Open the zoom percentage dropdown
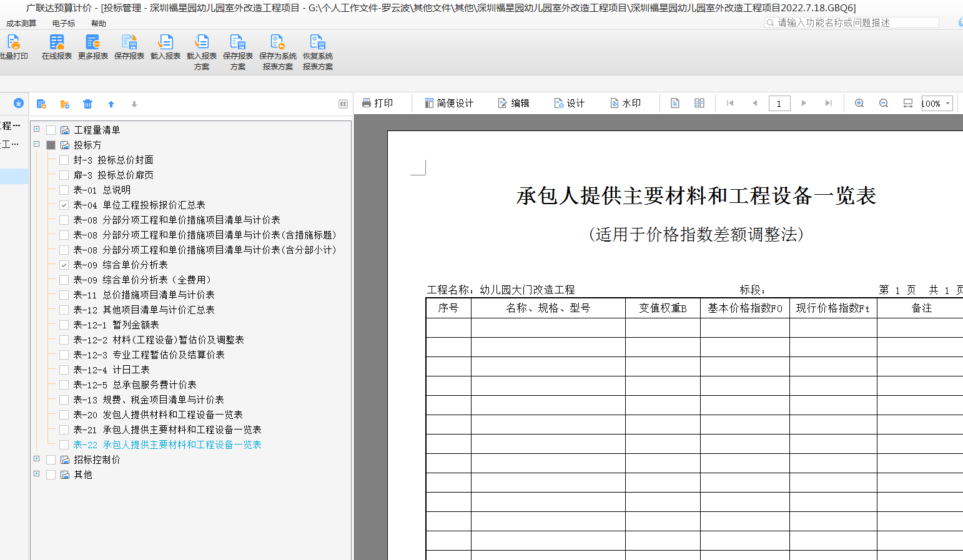This screenshot has width=963, height=560. click(948, 104)
